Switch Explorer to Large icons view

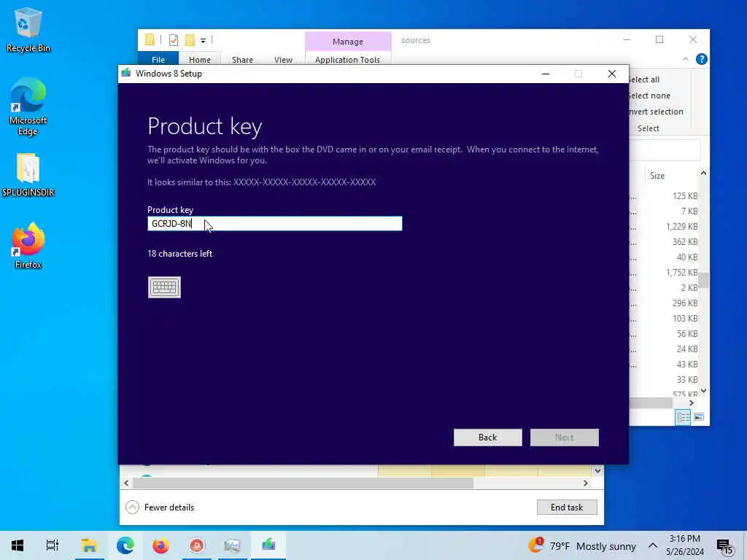[699, 417]
